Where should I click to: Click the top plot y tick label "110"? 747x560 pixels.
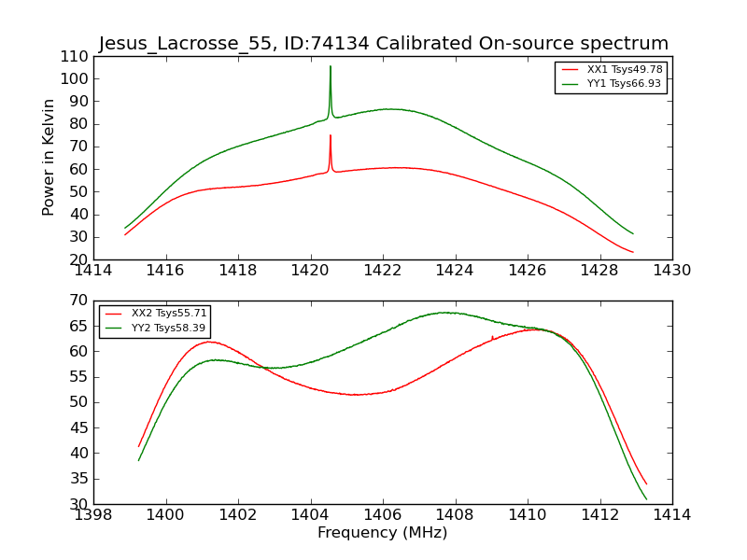tap(74, 57)
